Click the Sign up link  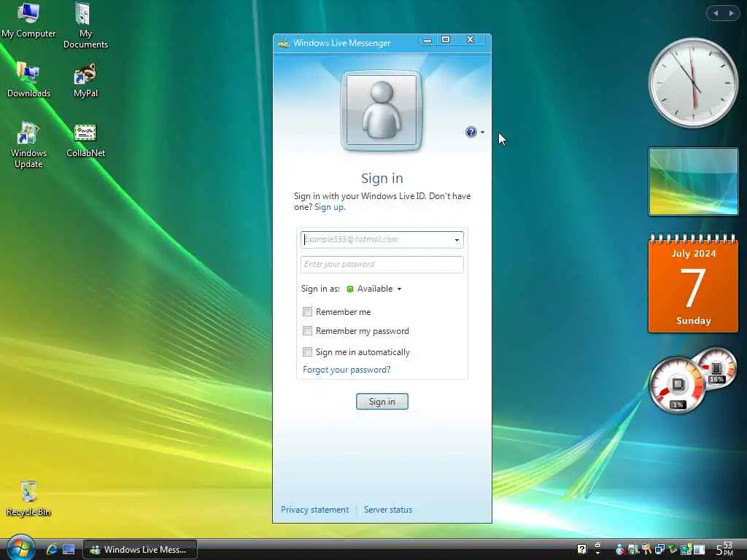coord(330,207)
